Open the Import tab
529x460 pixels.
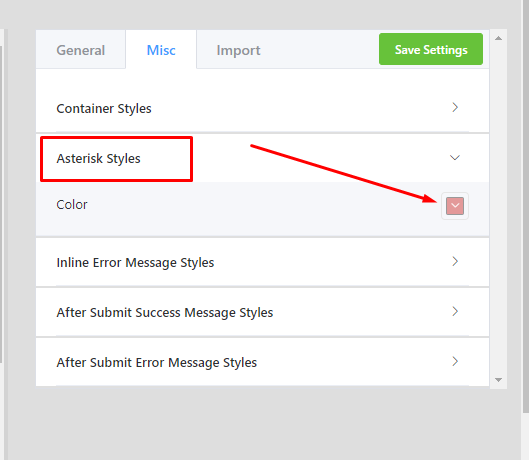coord(238,50)
